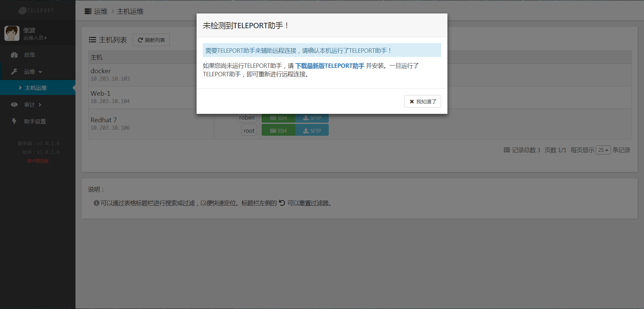Viewport: 644px width, 309px height.
Task: Click the 运维 breadcrumb
Action: tap(101, 11)
